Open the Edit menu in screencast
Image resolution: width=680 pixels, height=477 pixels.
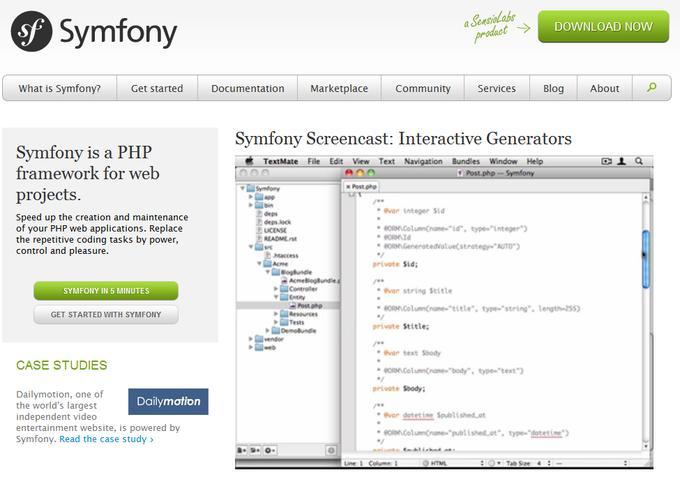pos(336,161)
